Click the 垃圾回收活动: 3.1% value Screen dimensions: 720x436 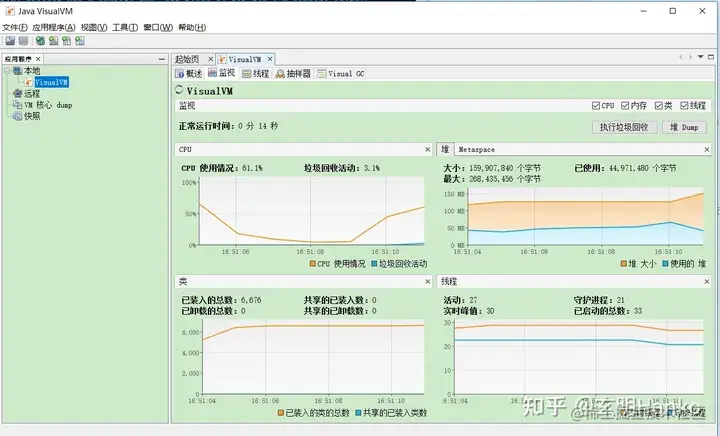(x=342, y=168)
